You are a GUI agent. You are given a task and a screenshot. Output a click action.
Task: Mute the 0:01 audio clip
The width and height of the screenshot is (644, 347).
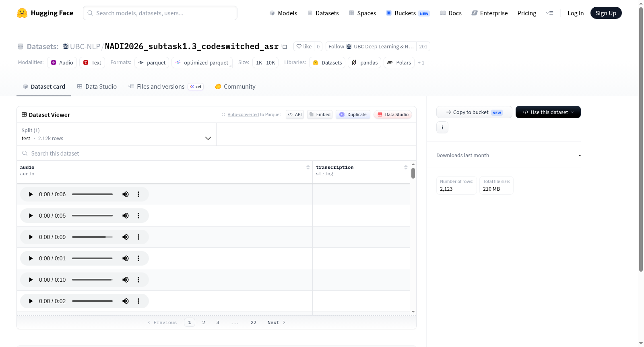pos(126,258)
